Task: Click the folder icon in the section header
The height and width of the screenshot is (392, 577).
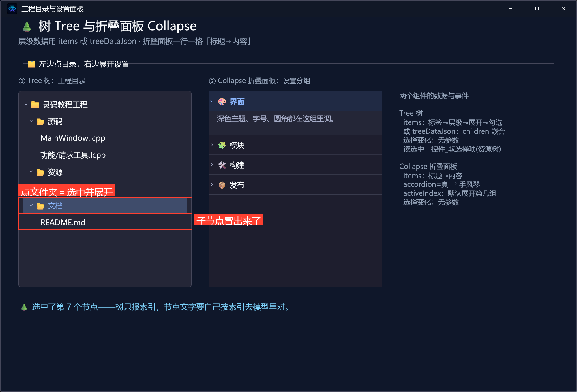Action: (x=32, y=64)
